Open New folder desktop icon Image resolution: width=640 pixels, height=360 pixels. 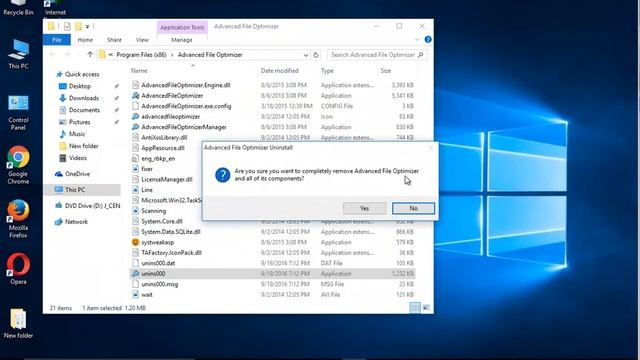point(18,323)
